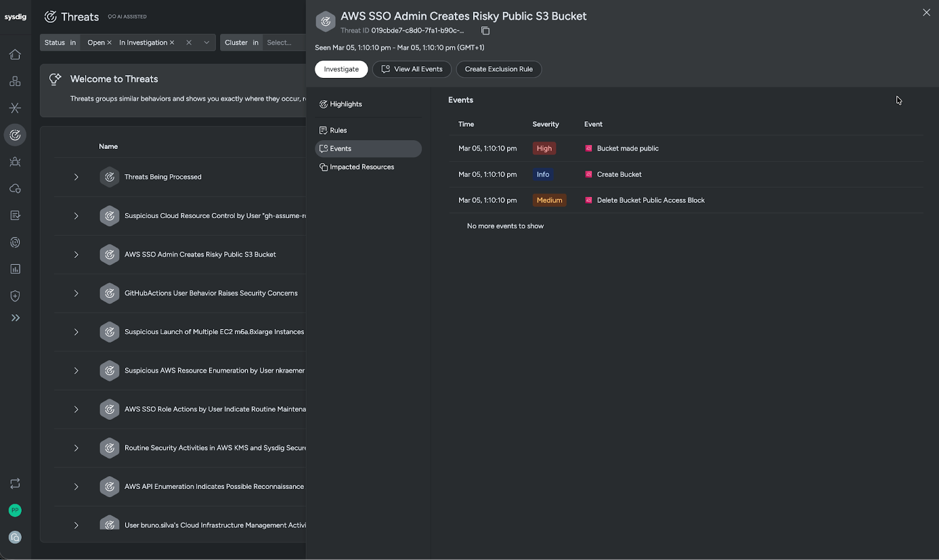Expand Suspicious Cloud Resource Control row
Screen dimensions: 939x560
click(76, 216)
